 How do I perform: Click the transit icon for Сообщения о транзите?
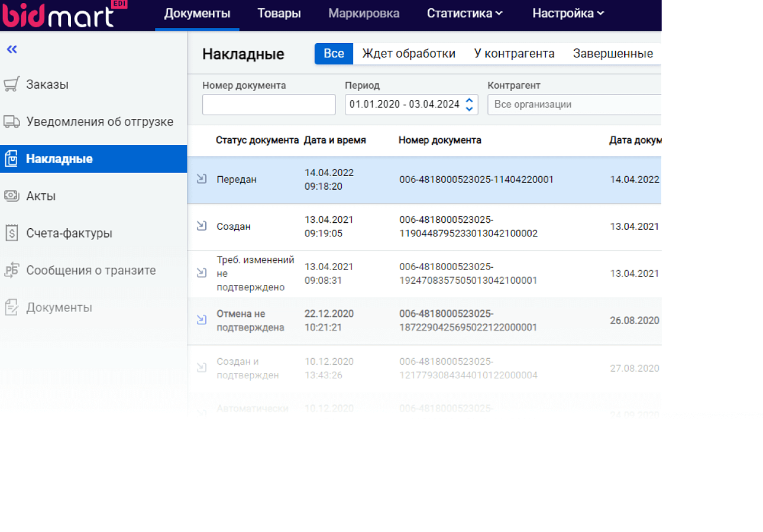point(12,270)
